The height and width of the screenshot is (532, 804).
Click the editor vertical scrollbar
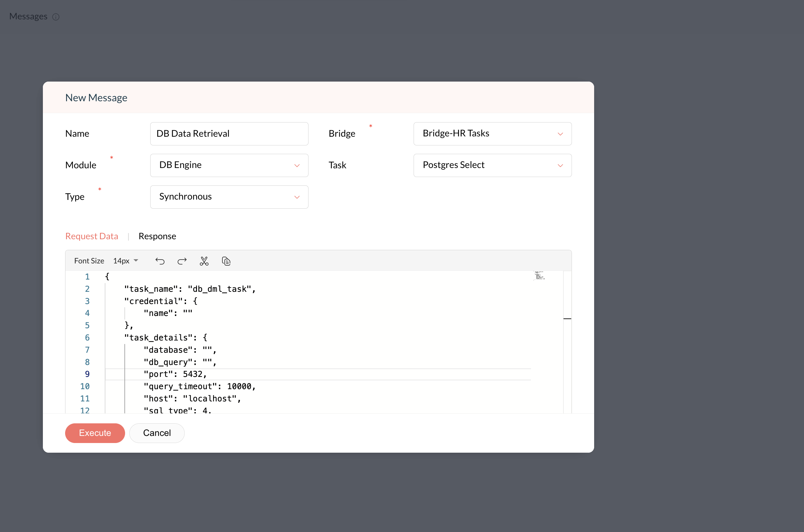click(567, 339)
